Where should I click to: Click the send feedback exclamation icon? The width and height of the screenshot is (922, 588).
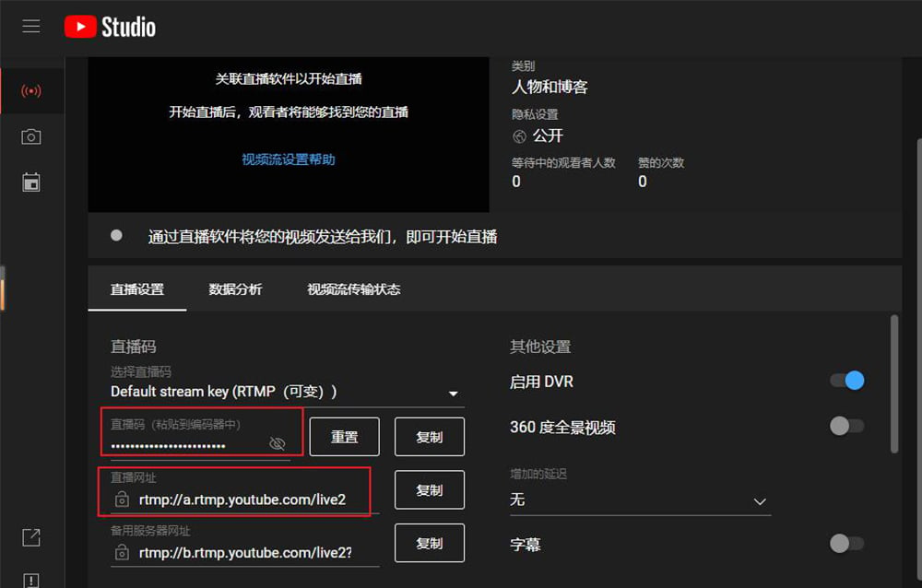tap(31, 580)
